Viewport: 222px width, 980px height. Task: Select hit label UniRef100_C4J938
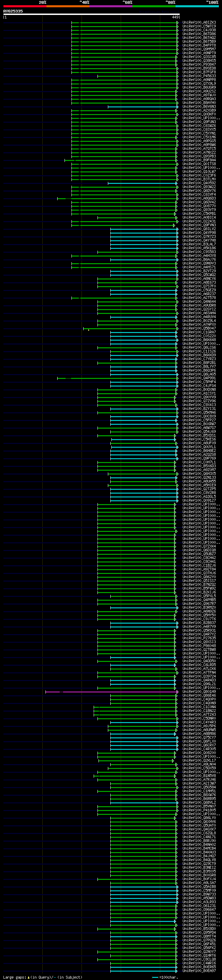point(199,30)
